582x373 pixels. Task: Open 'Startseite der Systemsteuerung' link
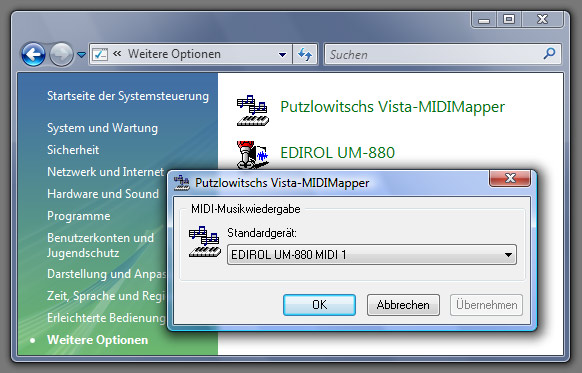[x=128, y=96]
